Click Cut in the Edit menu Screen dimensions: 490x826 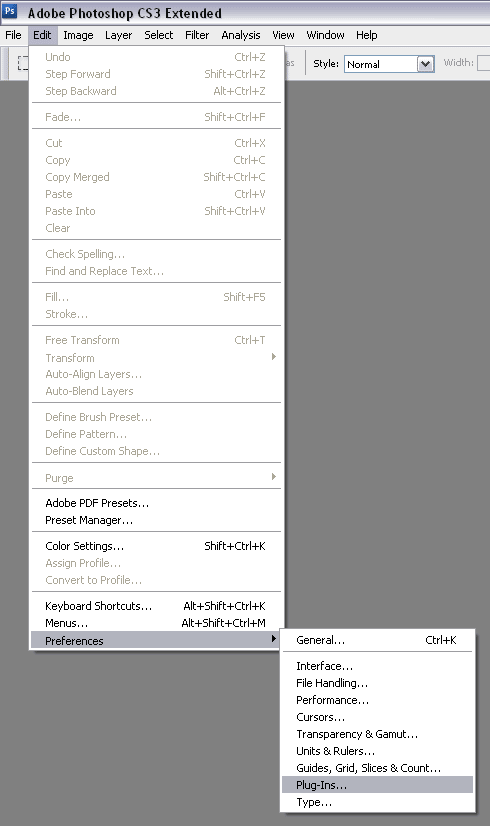click(156, 143)
